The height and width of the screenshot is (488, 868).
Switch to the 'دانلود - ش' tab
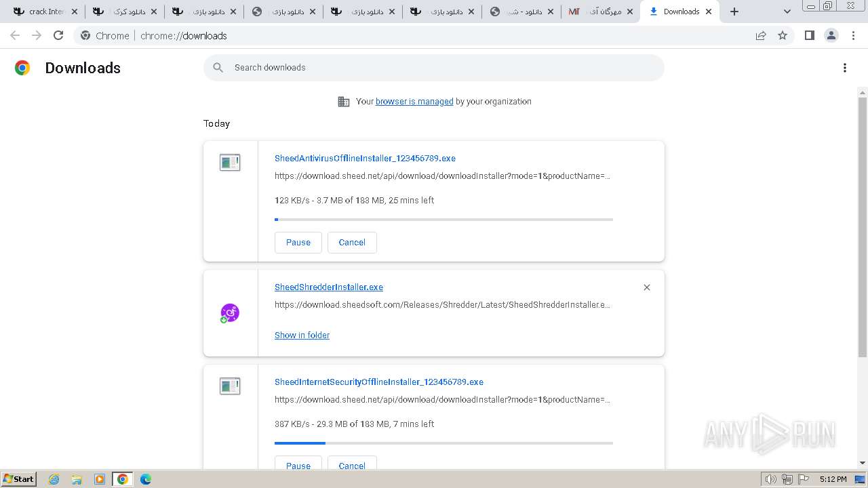click(x=522, y=12)
